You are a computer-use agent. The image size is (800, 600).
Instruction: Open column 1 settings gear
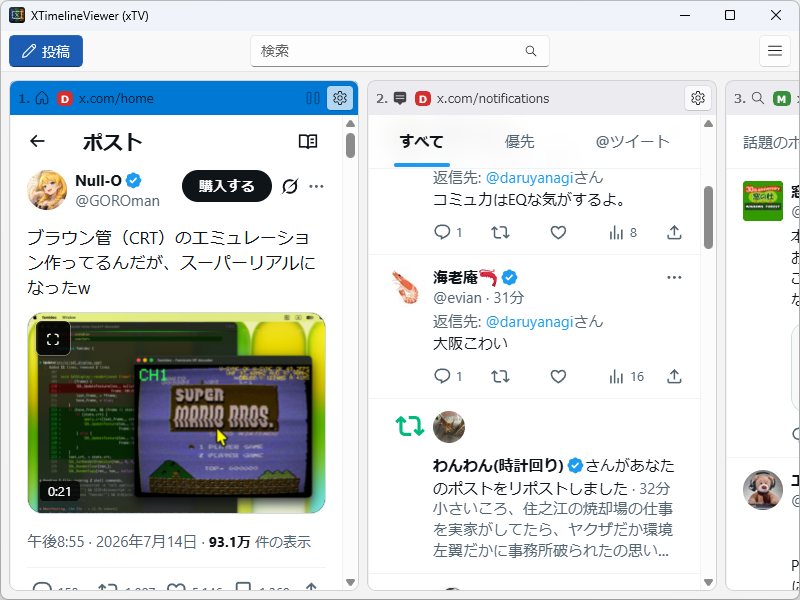(x=340, y=97)
